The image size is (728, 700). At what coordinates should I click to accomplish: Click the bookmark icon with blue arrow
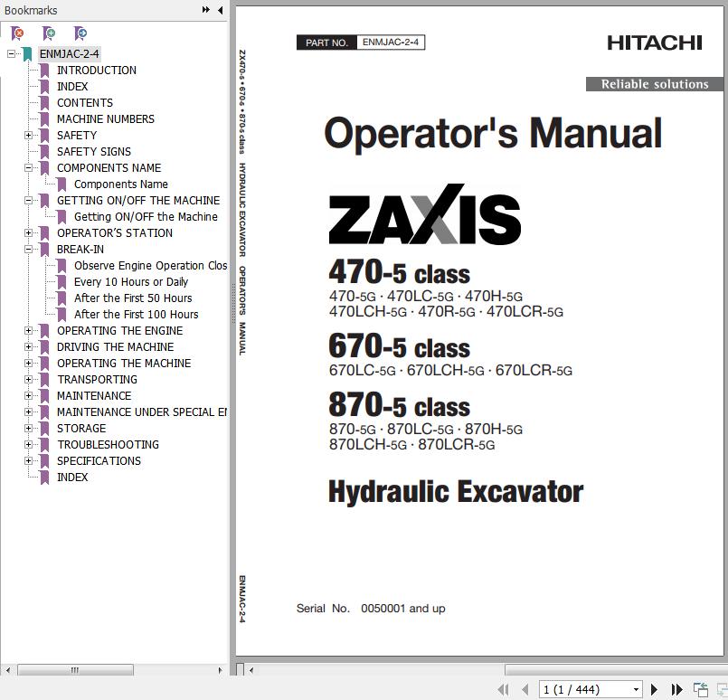80,33
